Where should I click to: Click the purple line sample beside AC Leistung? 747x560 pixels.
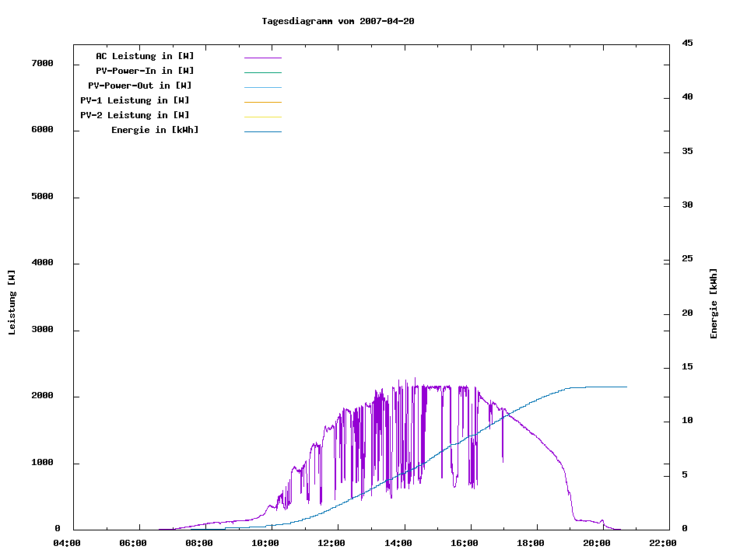[x=262, y=58]
